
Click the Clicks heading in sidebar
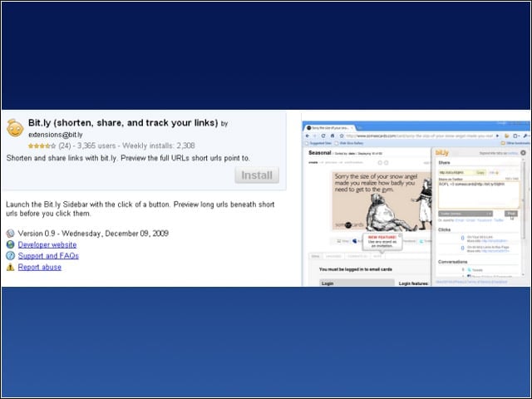(444, 229)
